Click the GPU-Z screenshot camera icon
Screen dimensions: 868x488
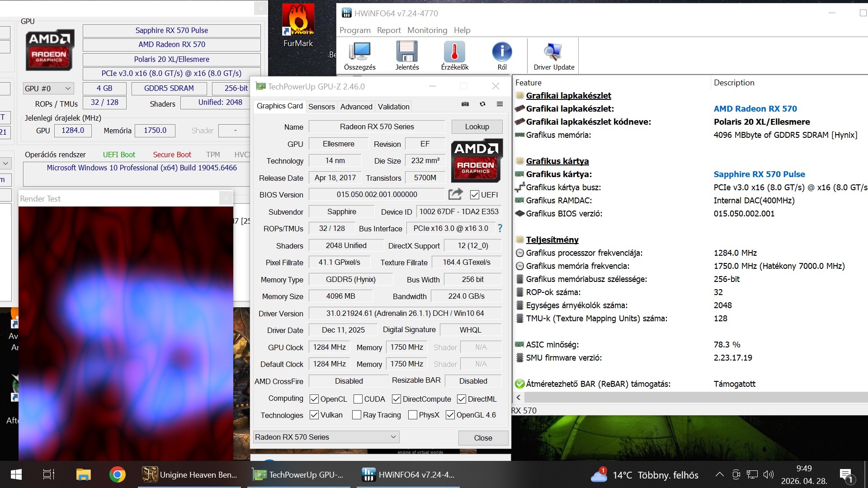(465, 104)
